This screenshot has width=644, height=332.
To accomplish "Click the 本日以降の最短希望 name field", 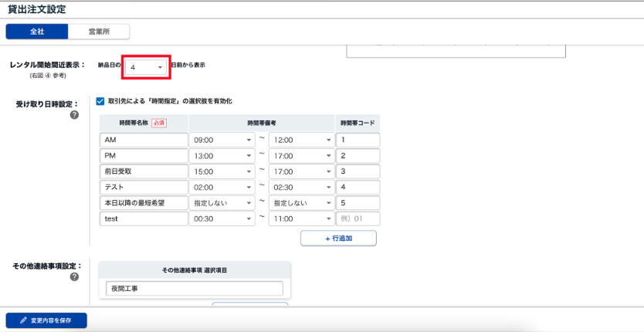I will 144,203.
